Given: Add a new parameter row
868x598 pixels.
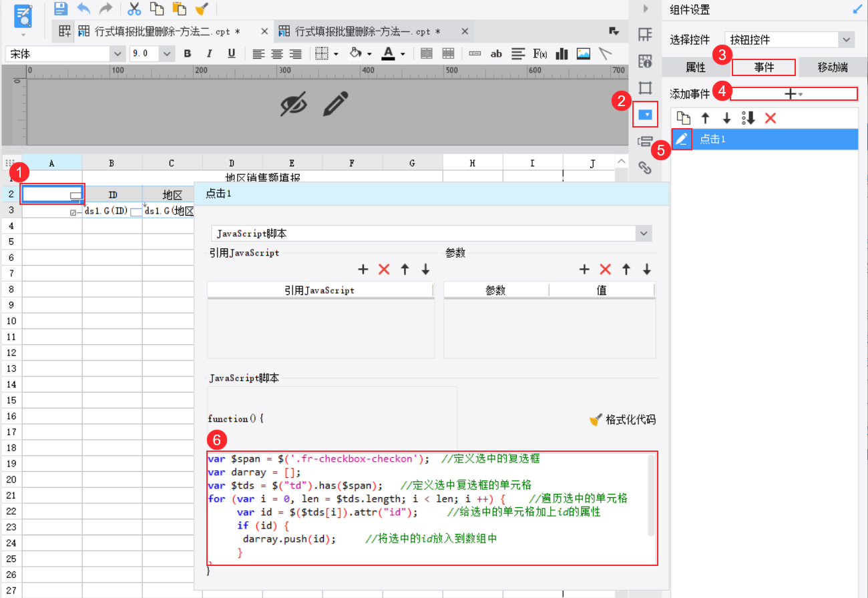Looking at the screenshot, I should coord(584,270).
